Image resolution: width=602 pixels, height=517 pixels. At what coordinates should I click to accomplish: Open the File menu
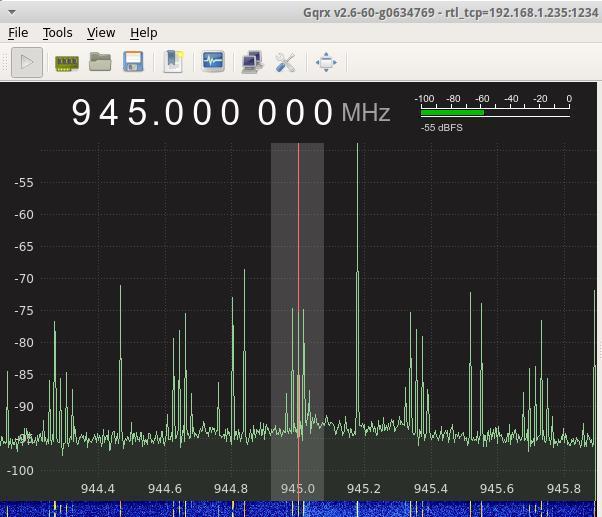coord(18,32)
